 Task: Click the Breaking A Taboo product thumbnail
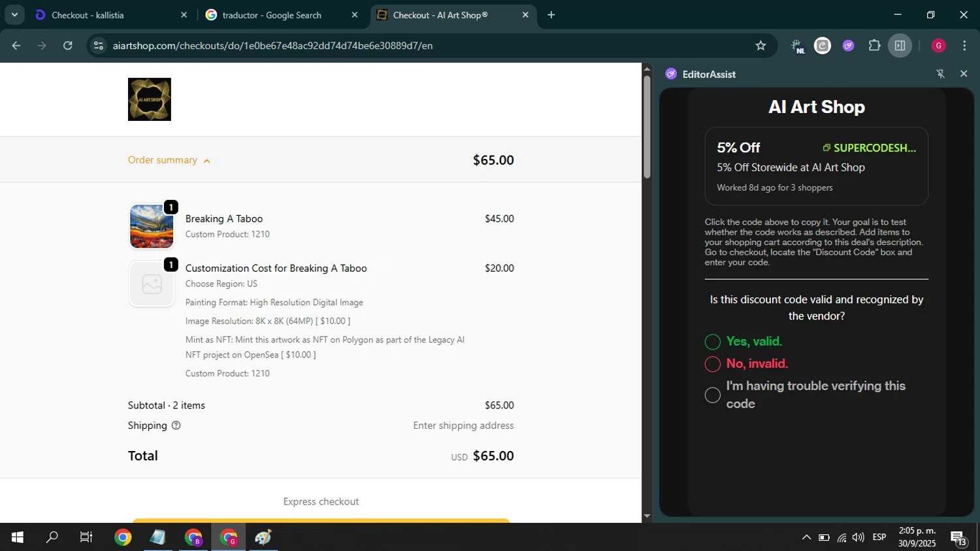click(152, 226)
